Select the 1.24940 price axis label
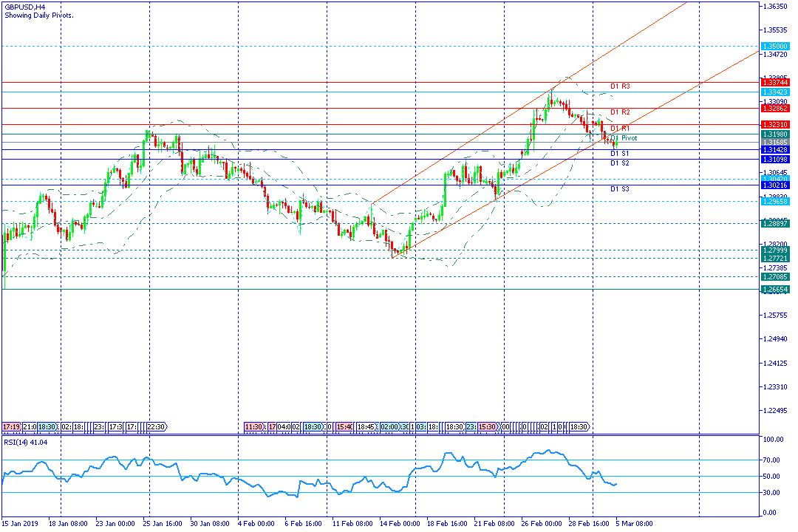The image size is (798, 532). click(776, 339)
